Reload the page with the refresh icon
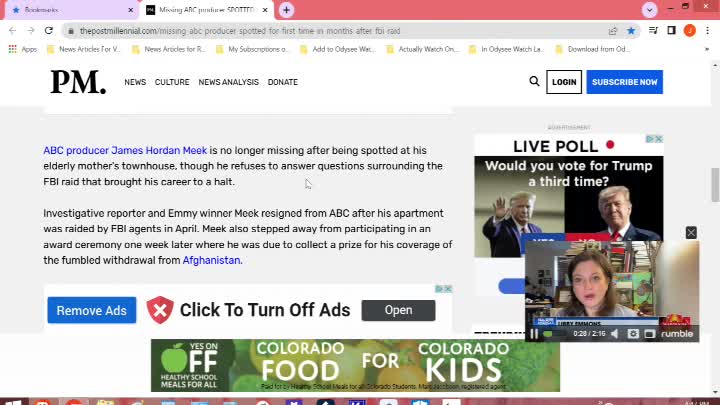 49,31
